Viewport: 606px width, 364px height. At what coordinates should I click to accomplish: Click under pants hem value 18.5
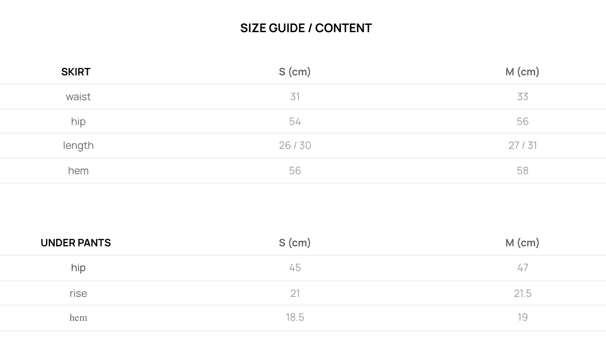[295, 317]
